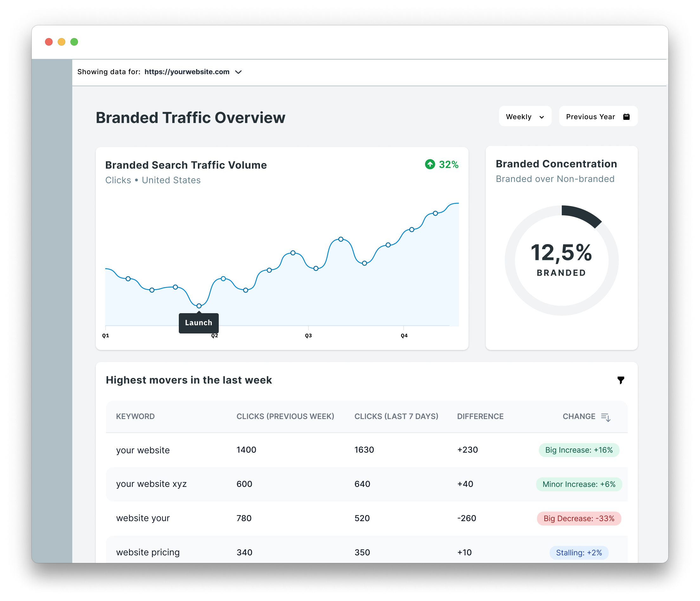Screen dimensions: 700x601
Task: Click the 12,5% branded donut chart
Action: (561, 261)
